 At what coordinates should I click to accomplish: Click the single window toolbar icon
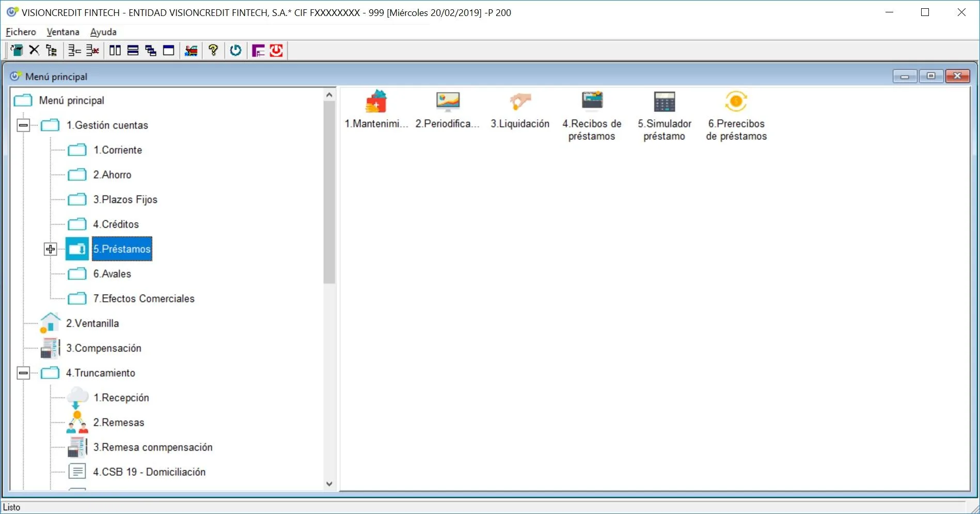[x=168, y=50]
